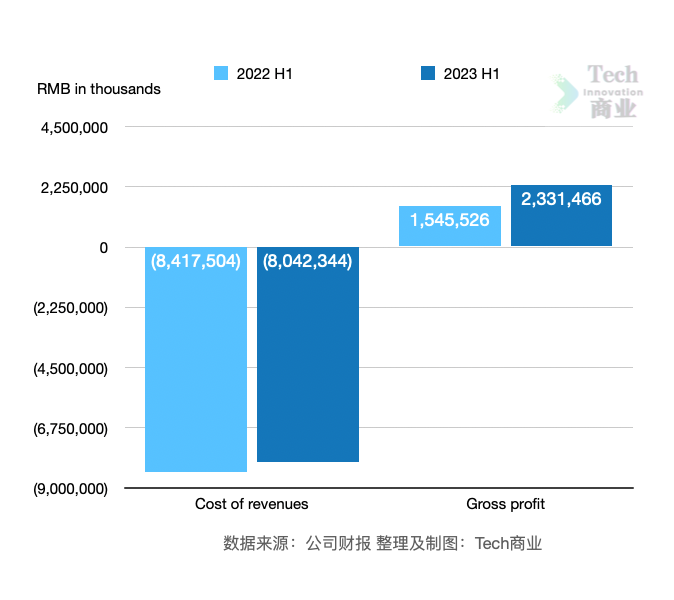This screenshot has width=674, height=600.
Task: Click the positive 4,500,000 y-axis label
Action: pos(74,128)
